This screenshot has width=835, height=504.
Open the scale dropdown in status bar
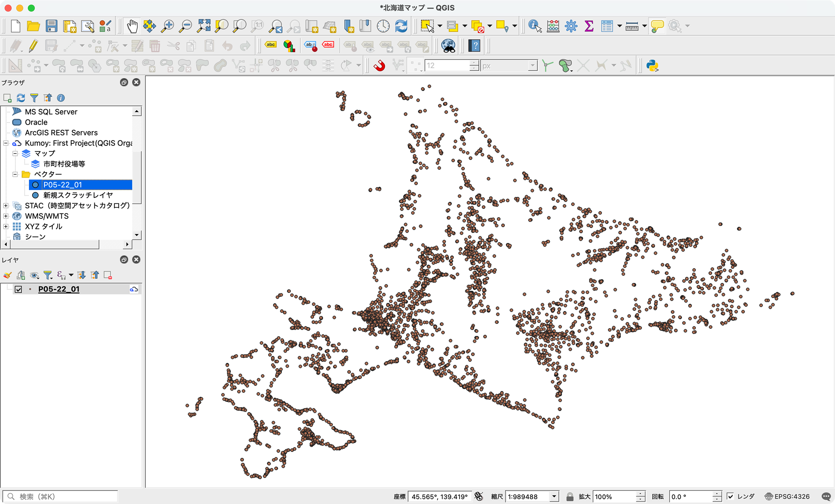point(554,496)
